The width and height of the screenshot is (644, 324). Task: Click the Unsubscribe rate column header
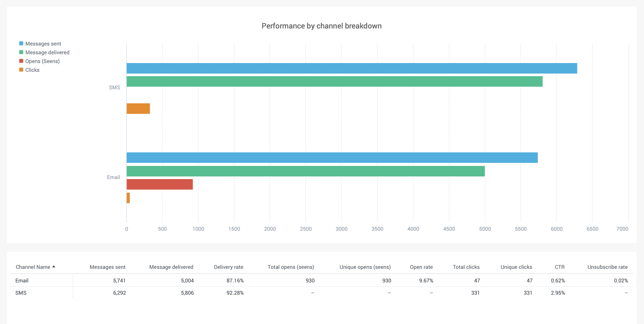607,267
